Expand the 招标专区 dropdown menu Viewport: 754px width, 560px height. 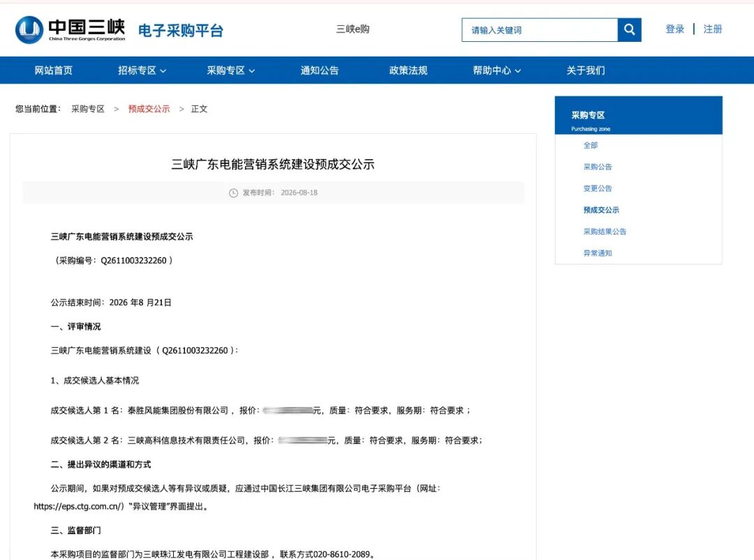click(142, 71)
